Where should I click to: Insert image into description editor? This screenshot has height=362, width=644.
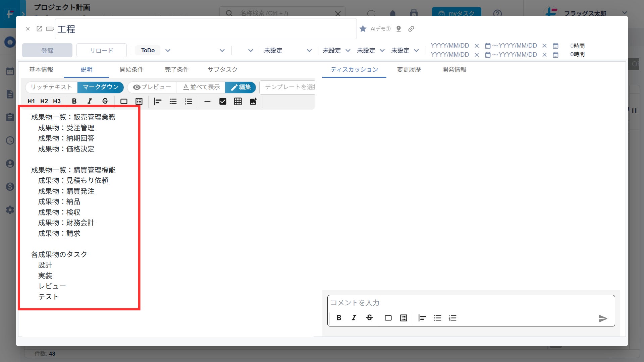pyautogui.click(x=253, y=101)
